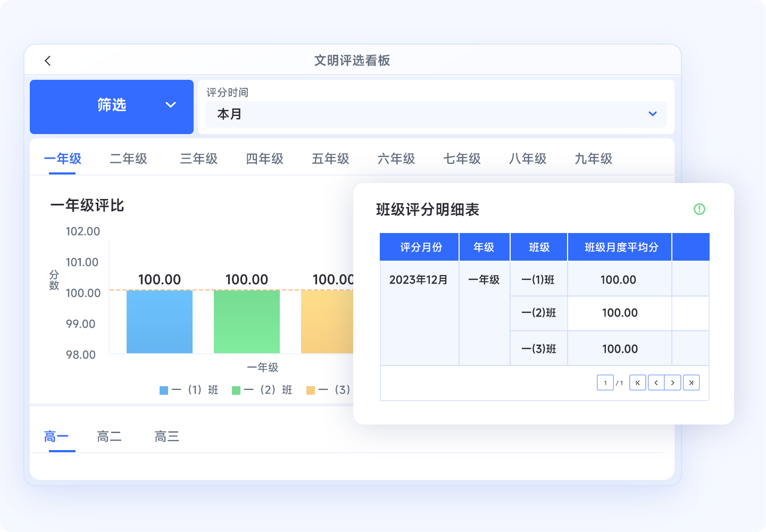Go to previous page of table
This screenshot has width=766, height=532.
[x=656, y=383]
